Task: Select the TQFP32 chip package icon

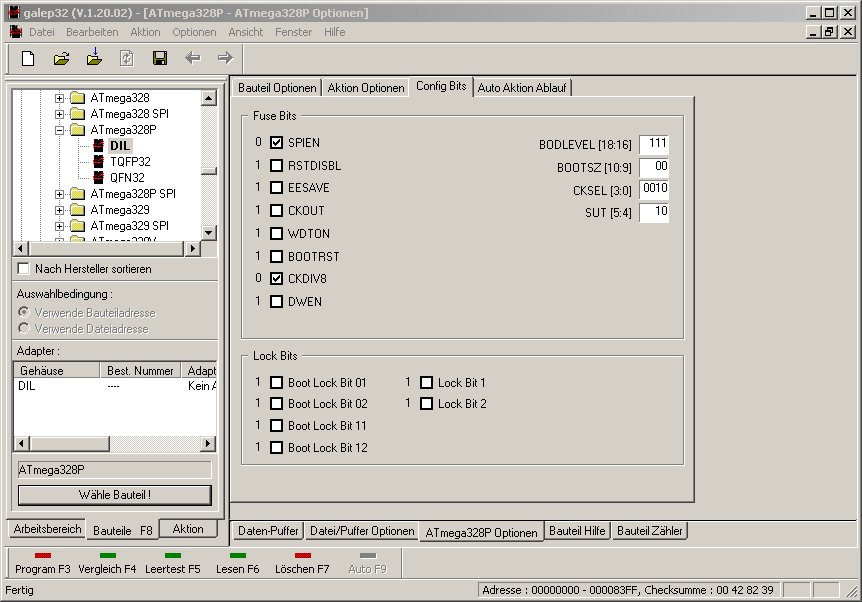Action: pyautogui.click(x=98, y=162)
